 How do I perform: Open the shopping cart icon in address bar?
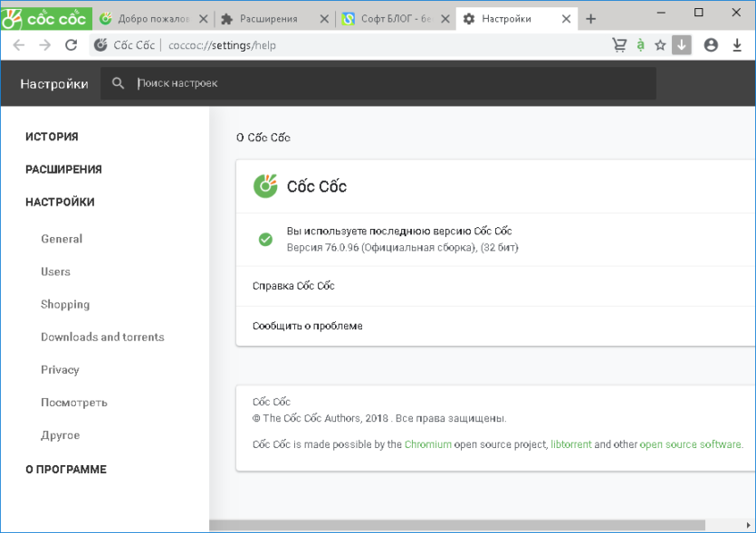click(619, 45)
